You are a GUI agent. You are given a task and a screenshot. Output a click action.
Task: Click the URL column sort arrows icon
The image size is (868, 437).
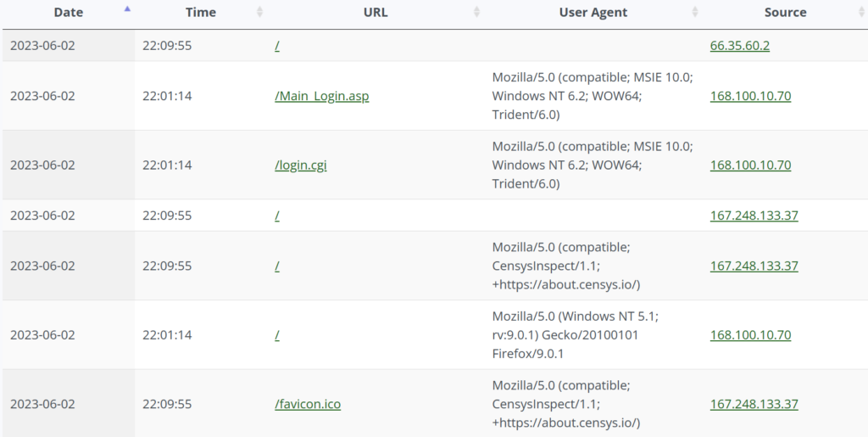coord(476,12)
